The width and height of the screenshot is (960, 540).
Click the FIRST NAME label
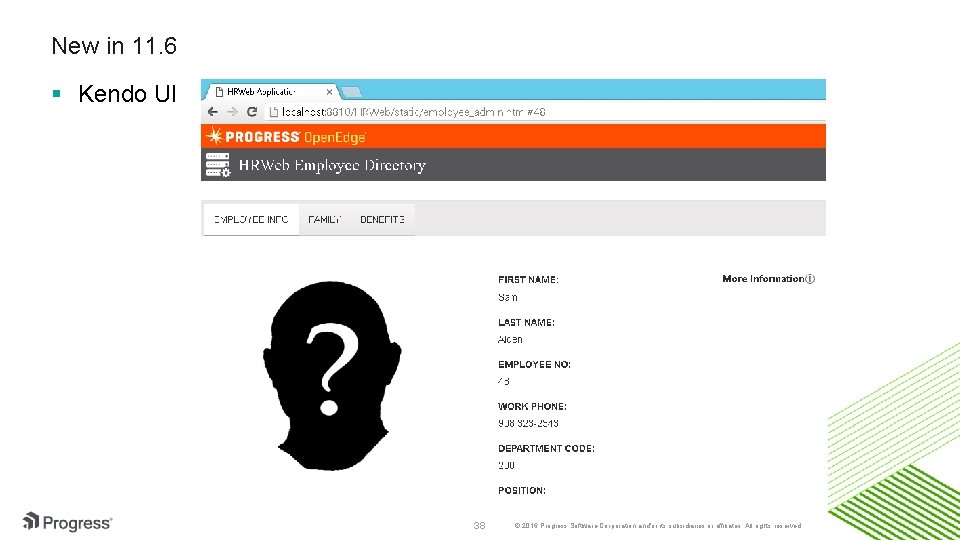tap(528, 279)
